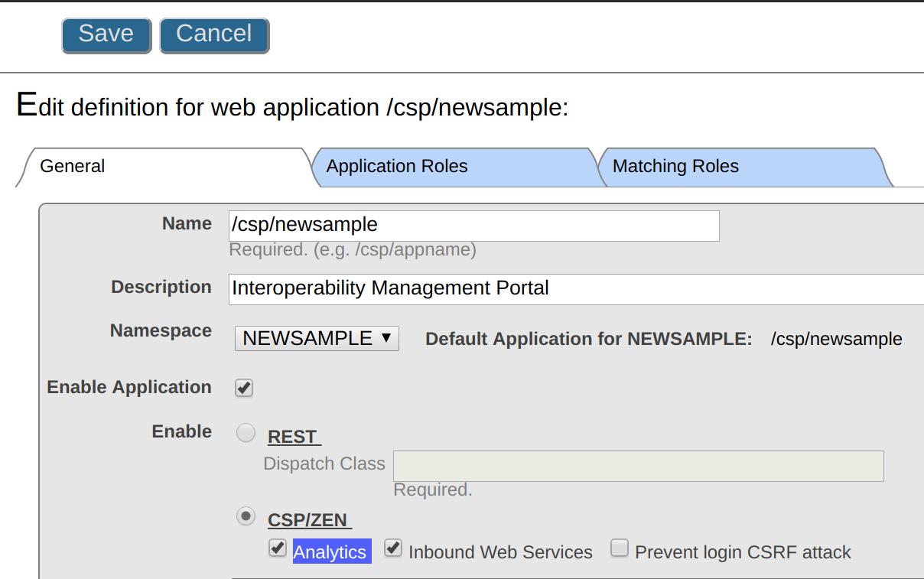
Task: Expand the Namespace dropdown showing NEWSAMPLE
Action: pyautogui.click(x=317, y=338)
